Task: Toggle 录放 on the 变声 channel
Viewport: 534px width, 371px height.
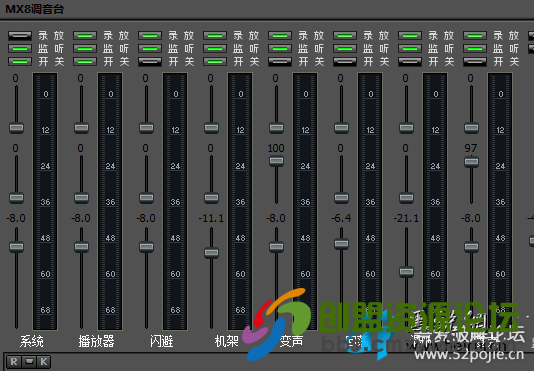Action: [x=280, y=35]
